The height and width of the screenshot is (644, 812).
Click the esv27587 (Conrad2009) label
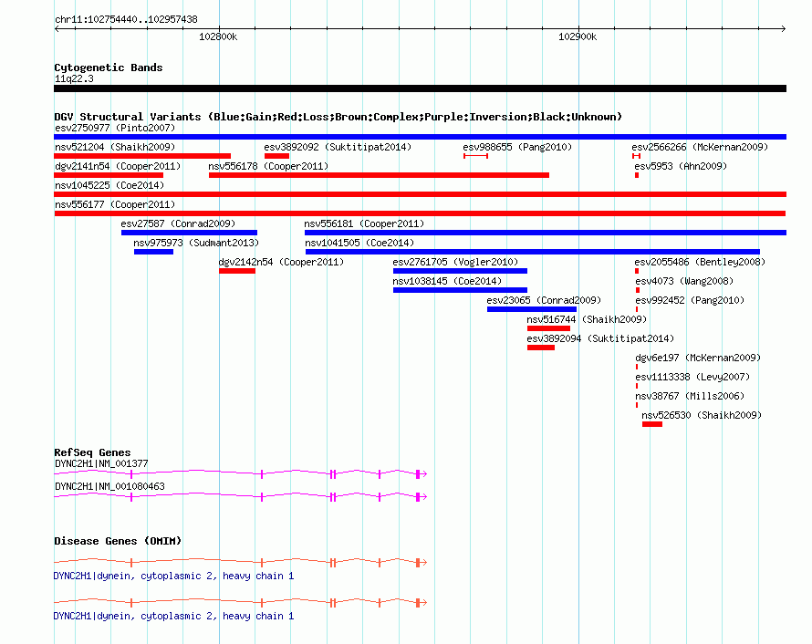tap(178, 223)
